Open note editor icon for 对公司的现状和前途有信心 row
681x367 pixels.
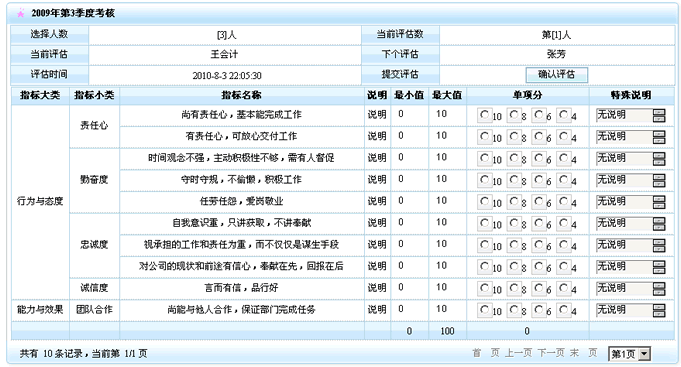click(659, 268)
